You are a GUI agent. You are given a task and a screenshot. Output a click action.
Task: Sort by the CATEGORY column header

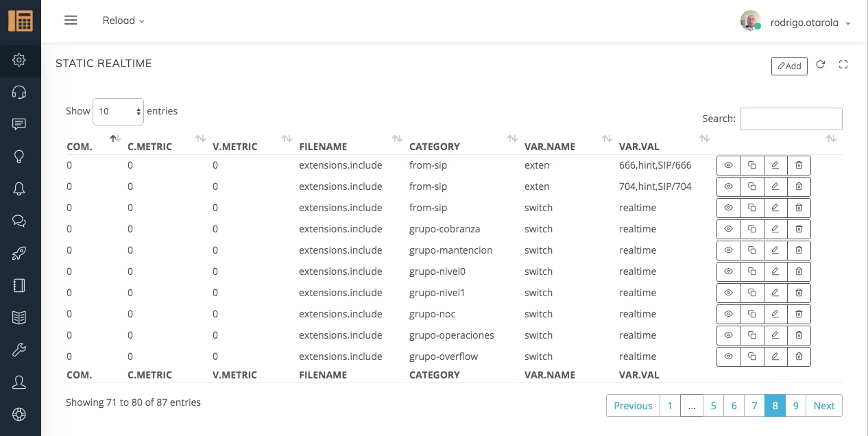click(x=435, y=146)
